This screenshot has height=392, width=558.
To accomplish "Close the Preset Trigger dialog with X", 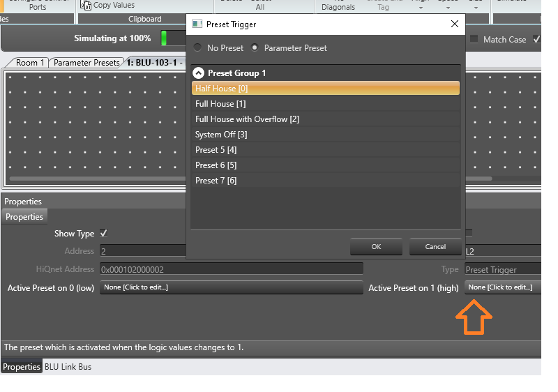I will pos(455,24).
